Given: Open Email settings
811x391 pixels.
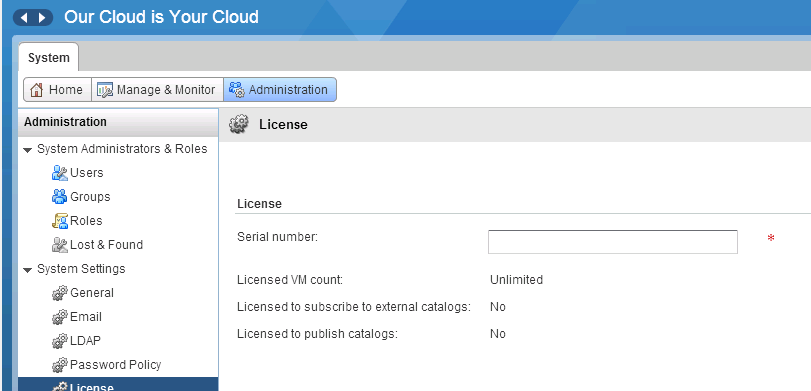Looking at the screenshot, I should pos(86,317).
